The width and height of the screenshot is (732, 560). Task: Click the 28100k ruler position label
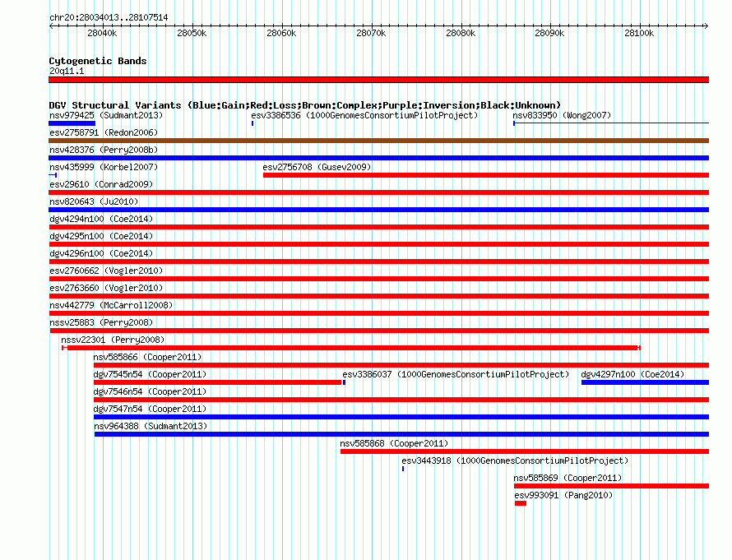(x=639, y=33)
